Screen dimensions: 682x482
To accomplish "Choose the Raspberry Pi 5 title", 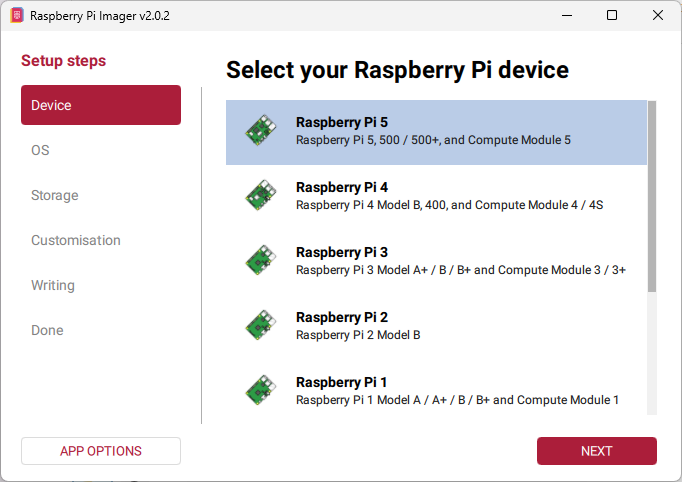I will tap(342, 122).
